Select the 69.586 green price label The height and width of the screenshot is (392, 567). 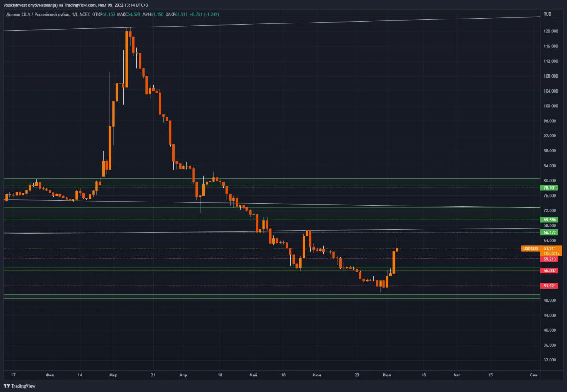click(x=550, y=220)
